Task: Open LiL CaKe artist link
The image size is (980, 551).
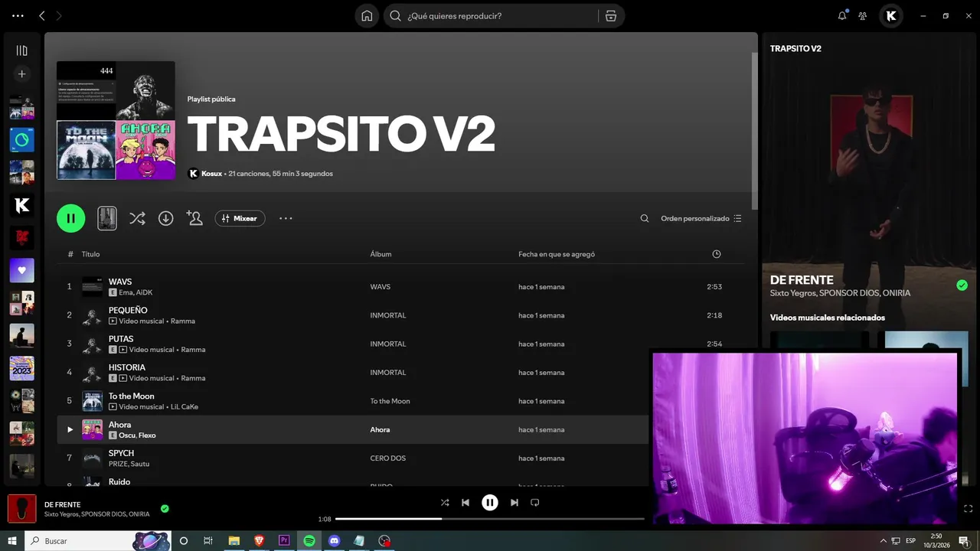Action: [185, 407]
